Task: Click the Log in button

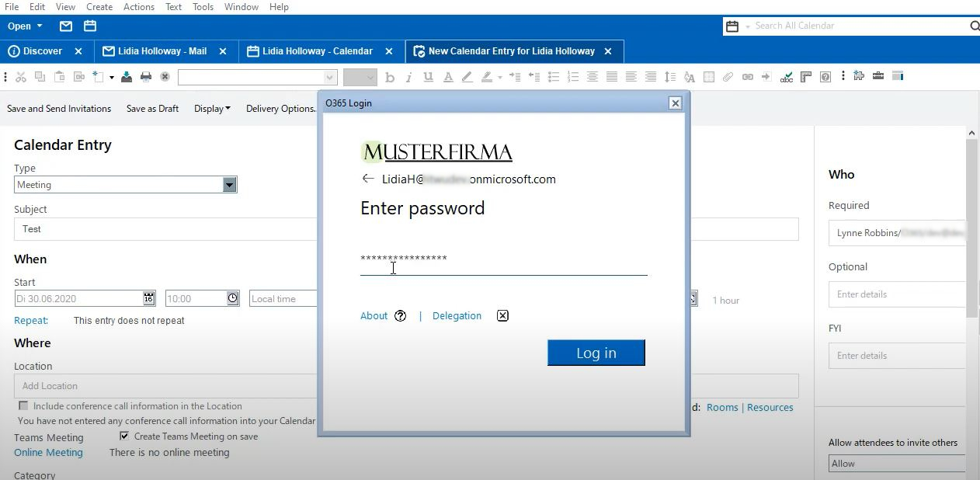Action: click(596, 353)
